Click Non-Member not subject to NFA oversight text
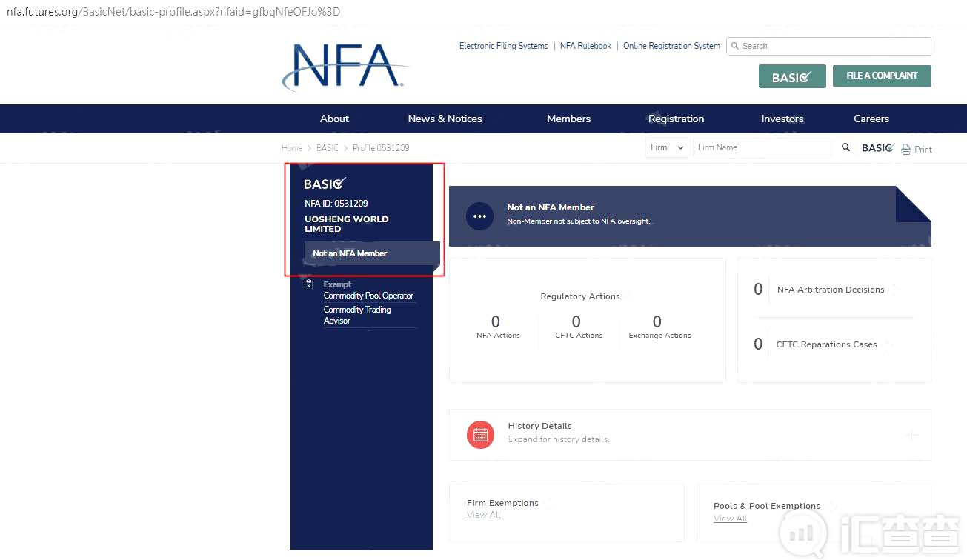 578,221
